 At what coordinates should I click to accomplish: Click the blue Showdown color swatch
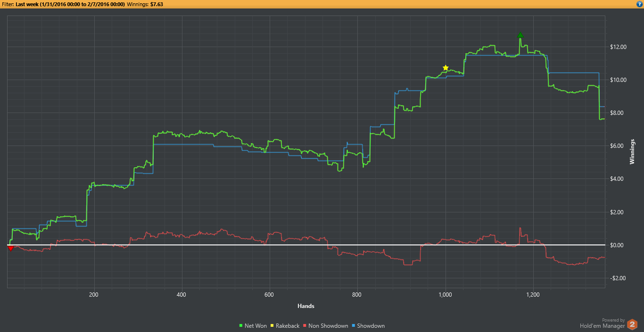(354, 326)
